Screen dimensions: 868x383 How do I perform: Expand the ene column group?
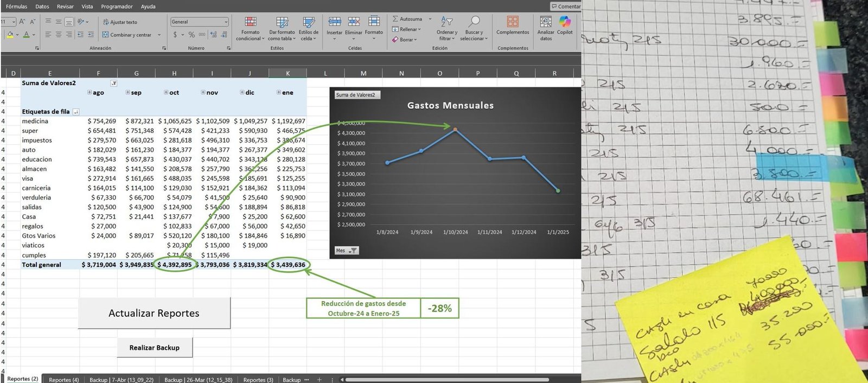[x=279, y=93]
